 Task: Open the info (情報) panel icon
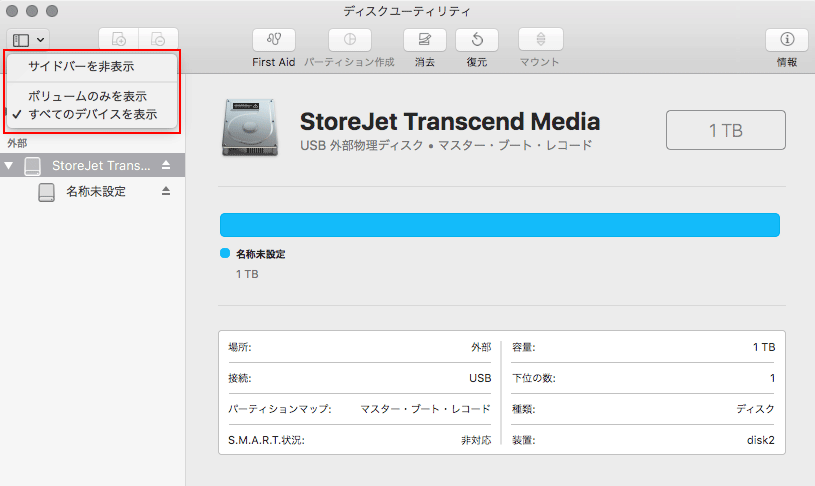(x=787, y=40)
